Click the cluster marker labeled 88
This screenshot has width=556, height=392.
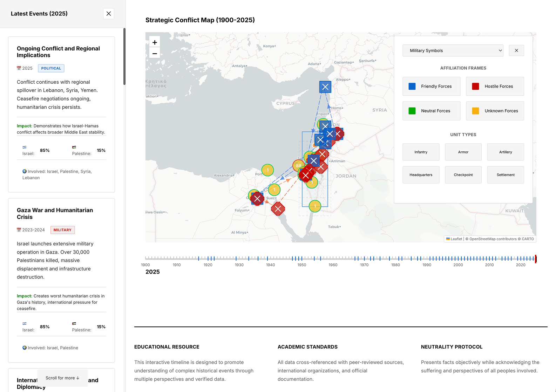[298, 165]
